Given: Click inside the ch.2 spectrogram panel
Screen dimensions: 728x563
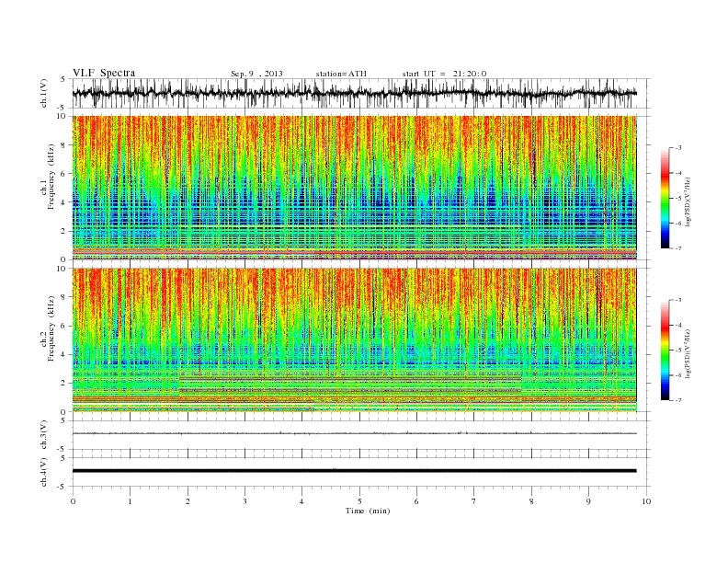Looking at the screenshot, I should 354,339.
